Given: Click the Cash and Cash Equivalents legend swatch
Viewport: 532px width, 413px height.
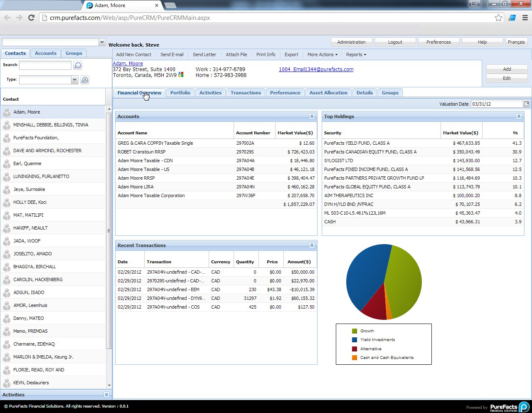Looking at the screenshot, I should pos(355,358).
